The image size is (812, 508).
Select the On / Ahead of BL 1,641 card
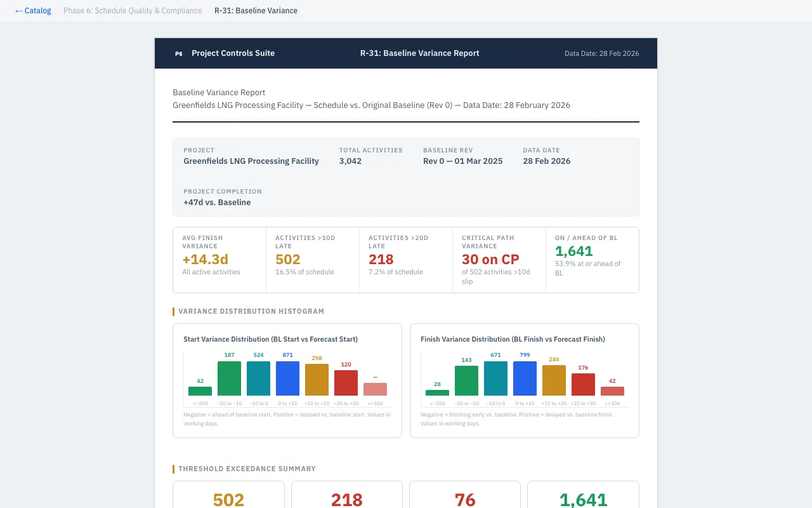592,260
